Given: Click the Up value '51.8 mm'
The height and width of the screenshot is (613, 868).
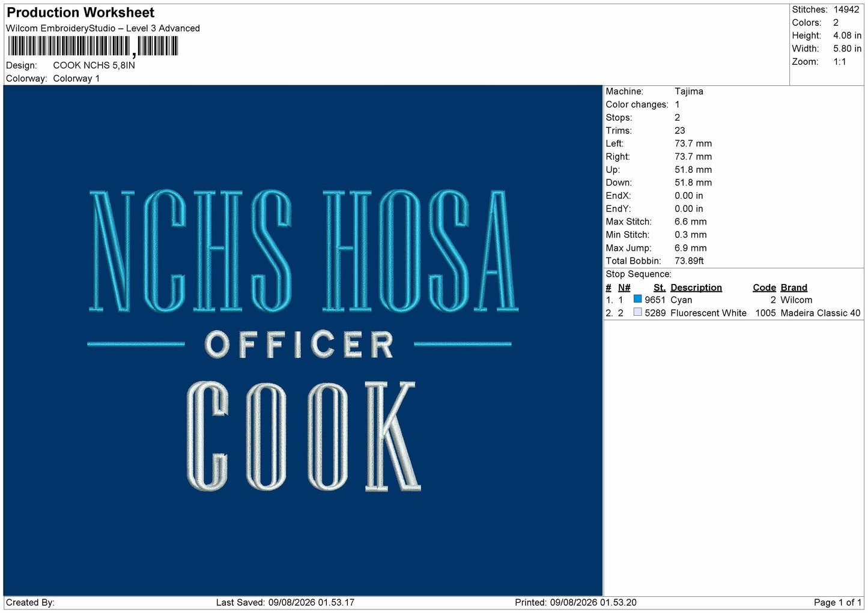Looking at the screenshot, I should [693, 170].
